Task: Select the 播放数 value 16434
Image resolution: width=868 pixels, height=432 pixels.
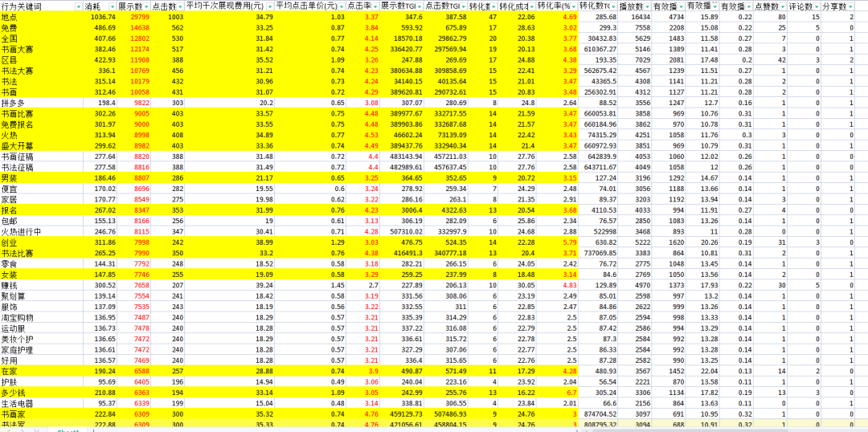Action: (x=635, y=18)
